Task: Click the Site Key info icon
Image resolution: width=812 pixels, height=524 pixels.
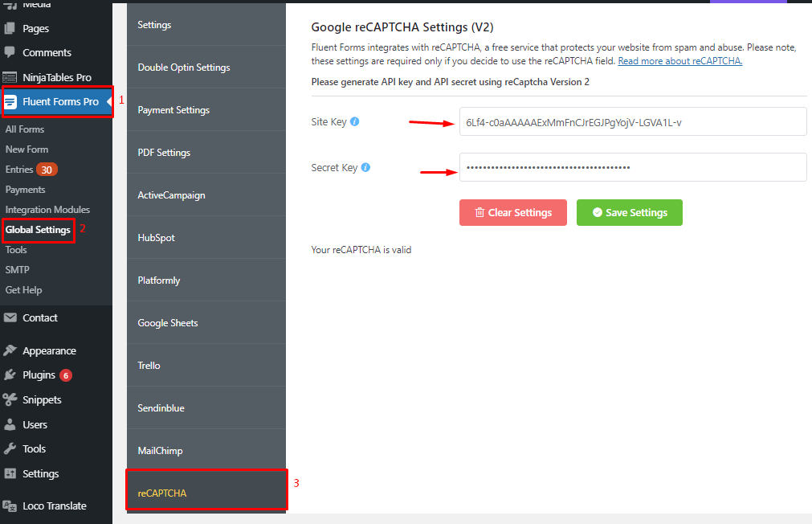Action: click(355, 122)
